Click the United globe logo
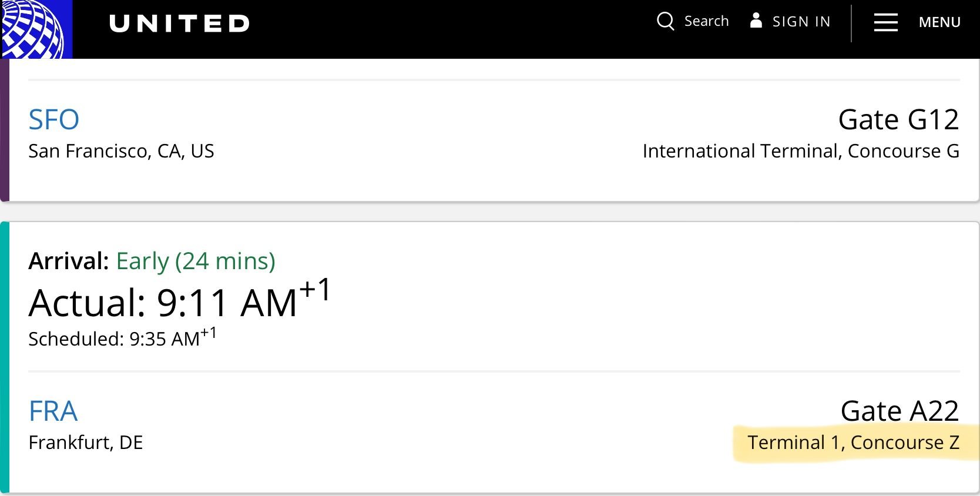 coord(35,29)
